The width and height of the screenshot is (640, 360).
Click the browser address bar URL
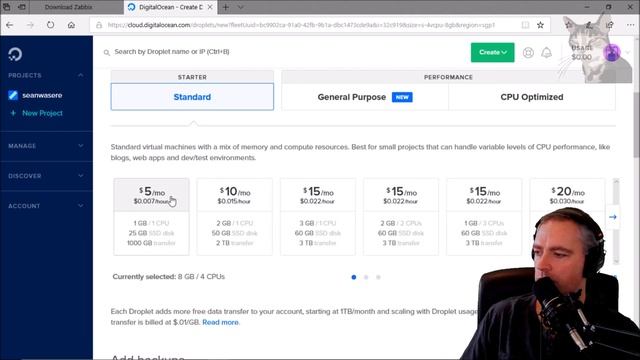[x=301, y=25]
